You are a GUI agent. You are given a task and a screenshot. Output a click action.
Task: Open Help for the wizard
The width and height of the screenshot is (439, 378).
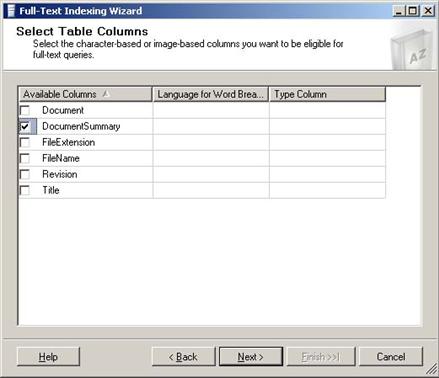pyautogui.click(x=48, y=357)
